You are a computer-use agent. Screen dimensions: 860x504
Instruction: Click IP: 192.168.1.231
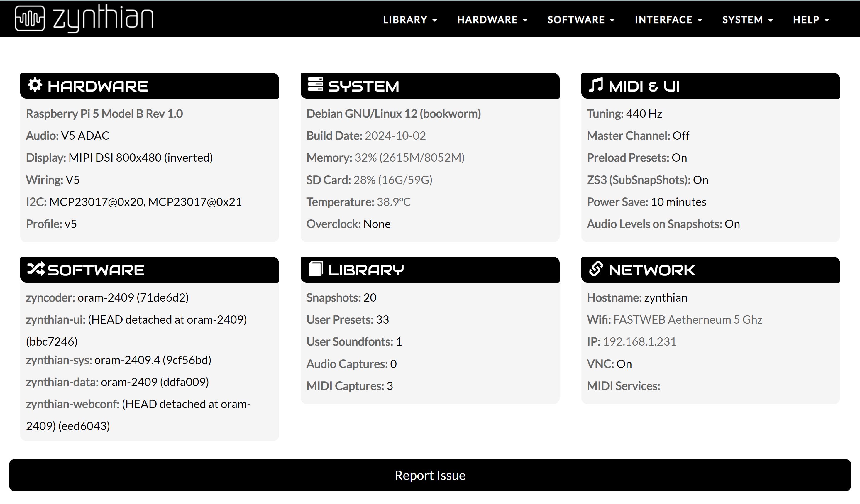(x=632, y=341)
